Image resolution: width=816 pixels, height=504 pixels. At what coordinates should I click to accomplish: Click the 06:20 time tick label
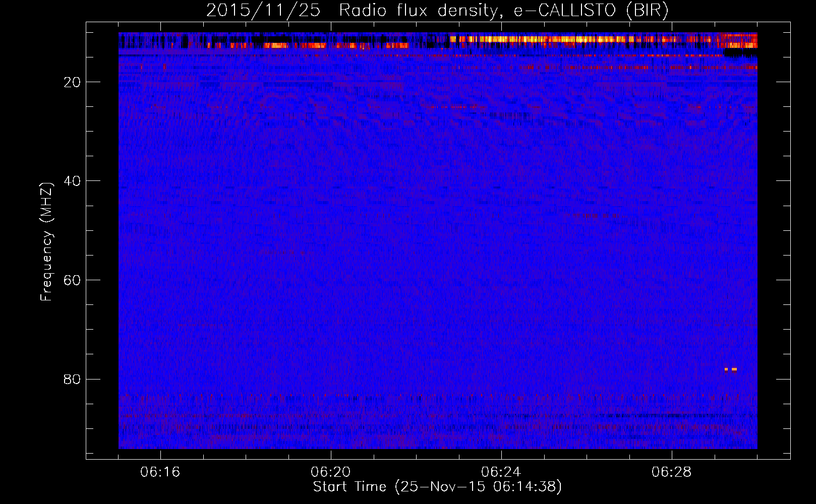point(331,472)
